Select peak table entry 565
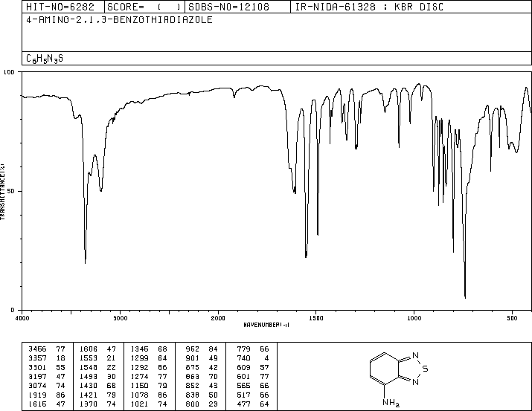 pos(253,386)
